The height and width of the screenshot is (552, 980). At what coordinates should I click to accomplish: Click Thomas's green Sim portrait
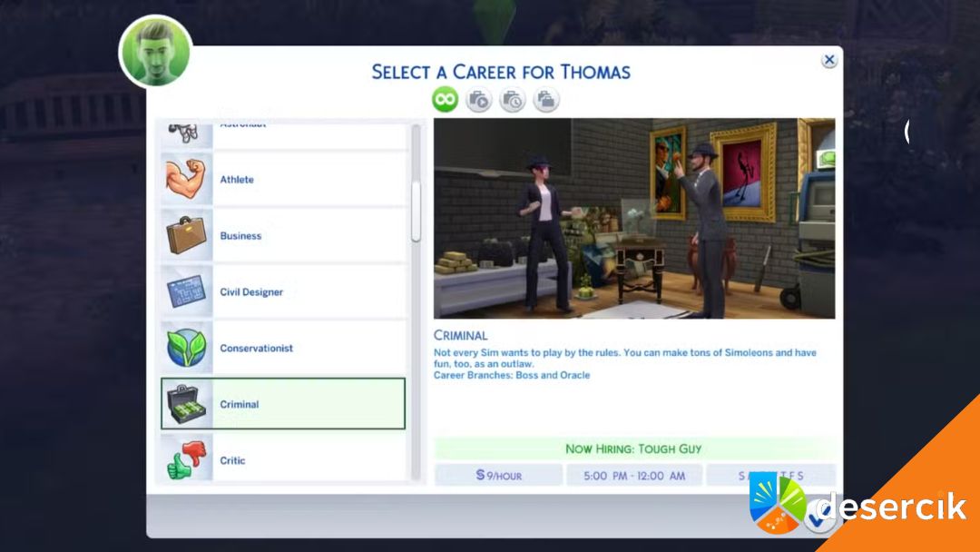155,51
